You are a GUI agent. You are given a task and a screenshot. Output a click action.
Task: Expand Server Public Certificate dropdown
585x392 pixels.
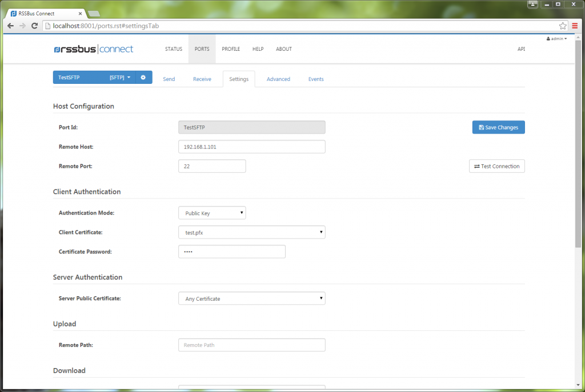click(x=252, y=298)
